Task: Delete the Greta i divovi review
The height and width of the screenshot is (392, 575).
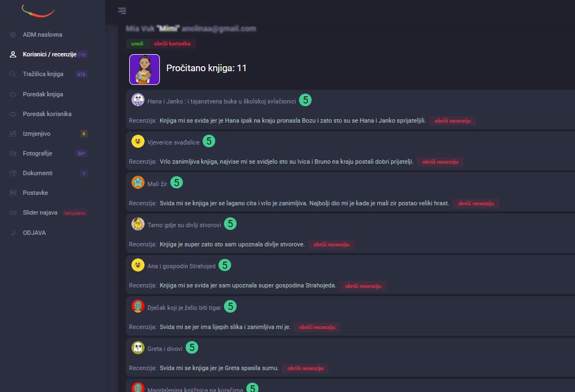Action: coord(305,368)
